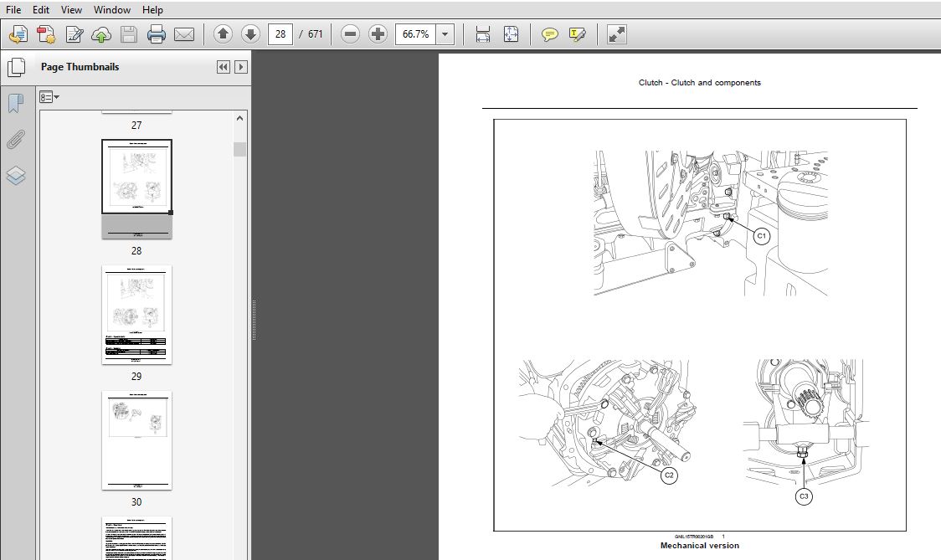
Task: Enter read mode with the expand icon
Action: coord(616,34)
